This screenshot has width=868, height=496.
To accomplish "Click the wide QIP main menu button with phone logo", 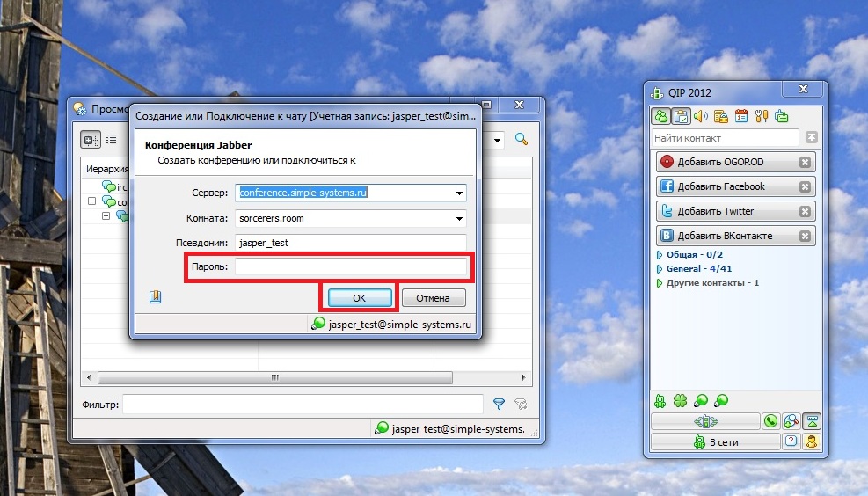I will pos(706,422).
